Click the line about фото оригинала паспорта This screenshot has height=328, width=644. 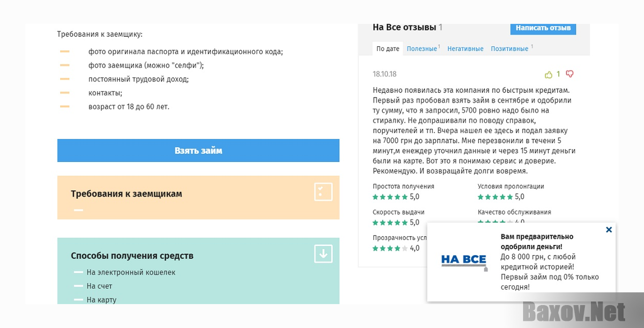(185, 52)
